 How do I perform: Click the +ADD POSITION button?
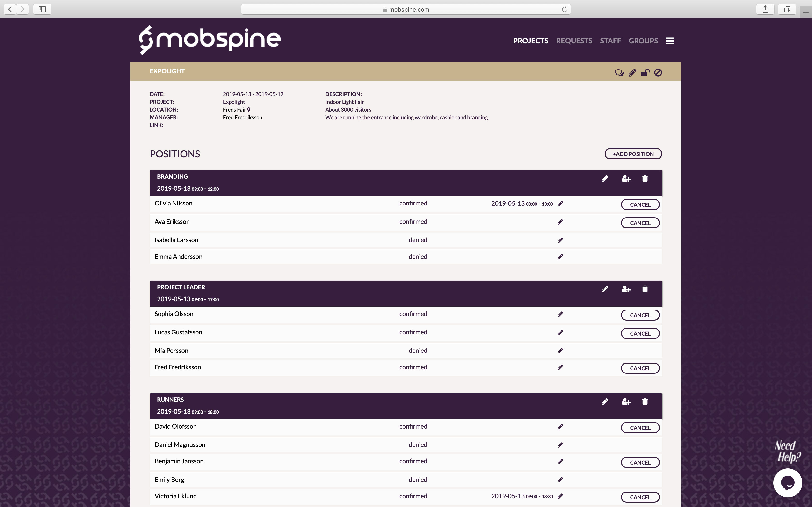pyautogui.click(x=633, y=154)
